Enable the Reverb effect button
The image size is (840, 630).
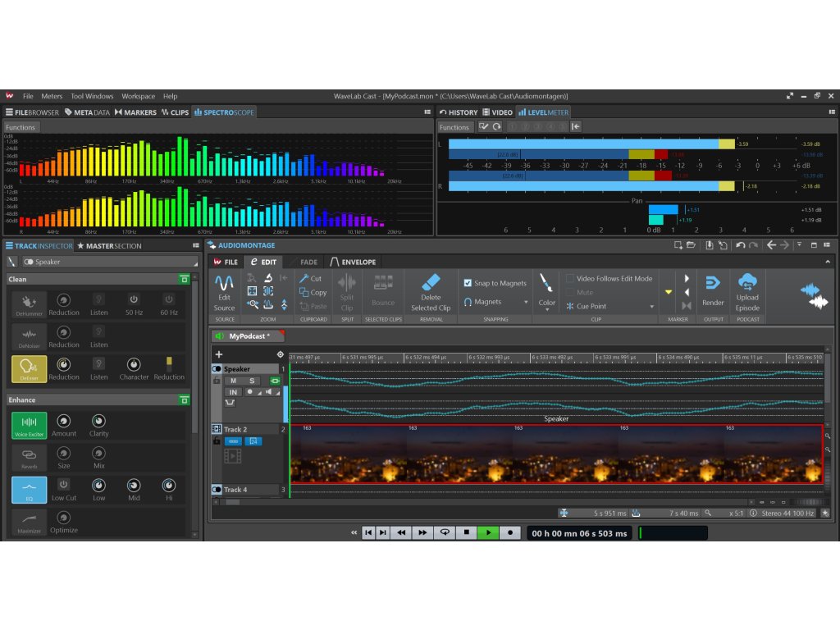(x=29, y=458)
